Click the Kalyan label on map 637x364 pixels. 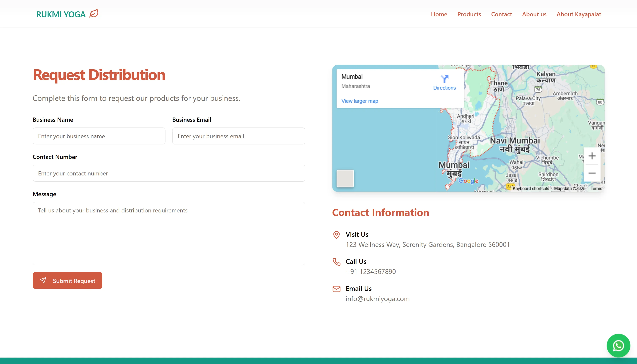[546, 77]
